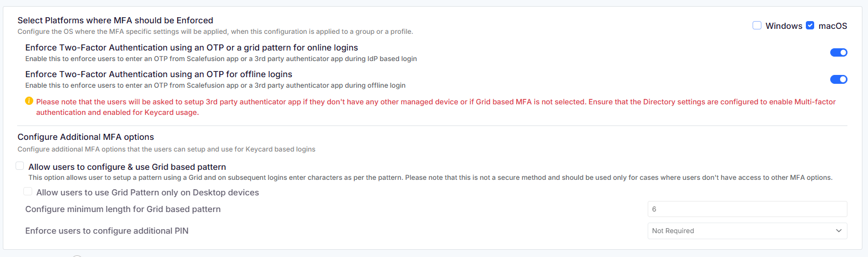Click the red authenticator app warning text
Screen dimensions: 868x257
(436, 107)
